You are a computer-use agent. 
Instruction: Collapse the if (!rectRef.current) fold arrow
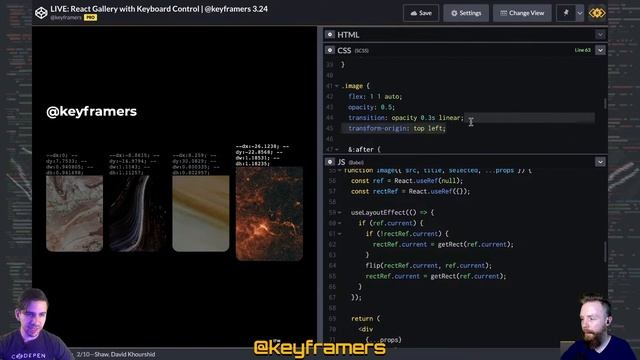pos(339,234)
